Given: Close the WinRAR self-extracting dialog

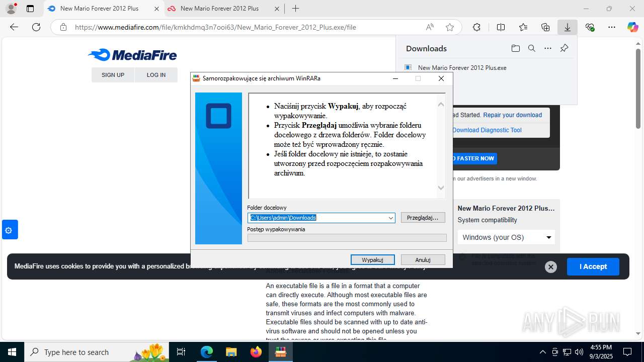Looking at the screenshot, I should point(441,78).
